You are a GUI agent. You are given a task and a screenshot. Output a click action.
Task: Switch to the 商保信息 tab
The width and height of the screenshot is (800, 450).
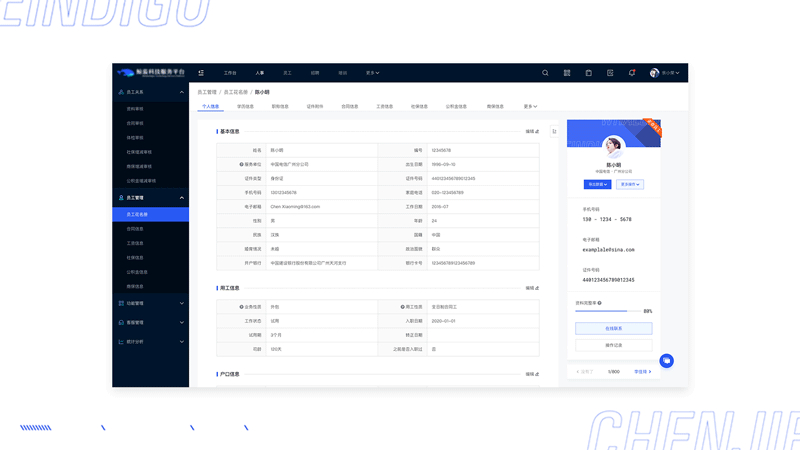click(495, 106)
